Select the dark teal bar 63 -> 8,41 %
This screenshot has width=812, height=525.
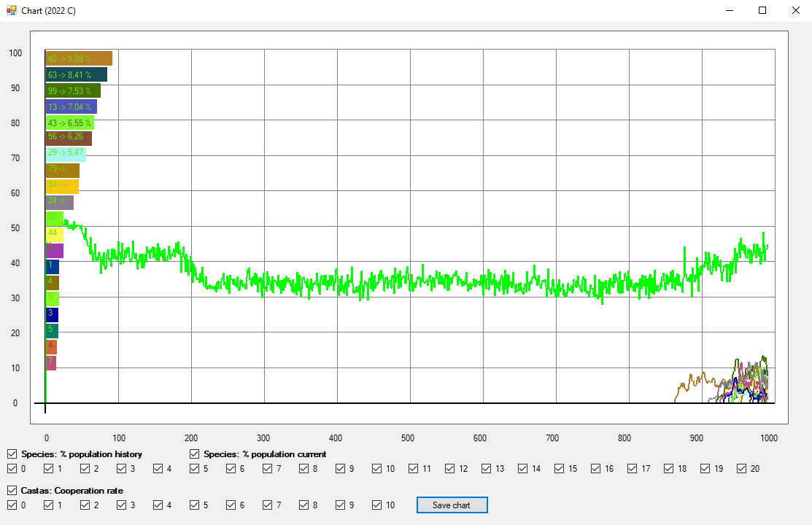pos(76,75)
